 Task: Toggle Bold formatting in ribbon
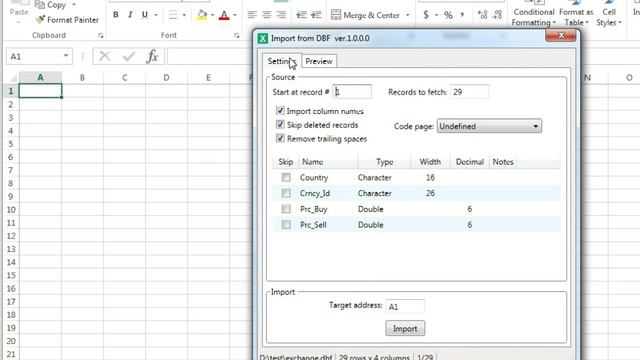tap(116, 15)
